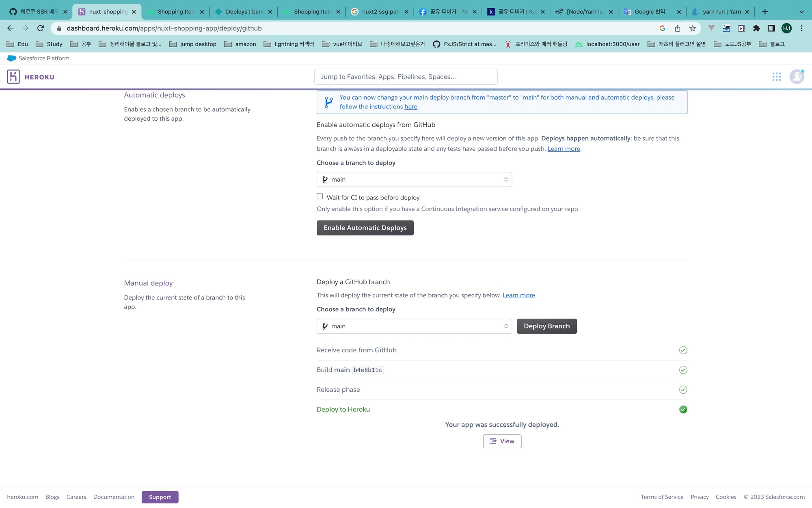Reload the page with refresh icon
This screenshot has width=812, height=508.
(x=40, y=28)
